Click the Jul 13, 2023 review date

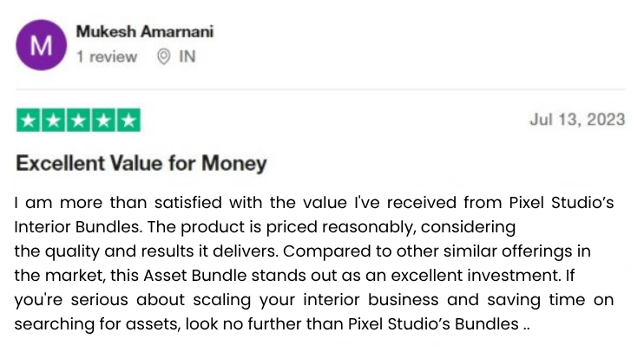pos(577,120)
